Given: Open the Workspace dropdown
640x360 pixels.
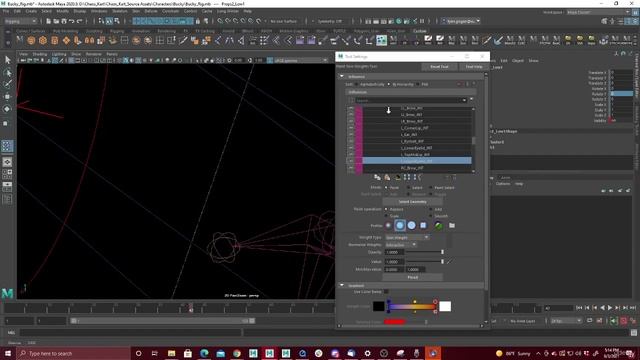Looking at the screenshot, I should (x=598, y=12).
